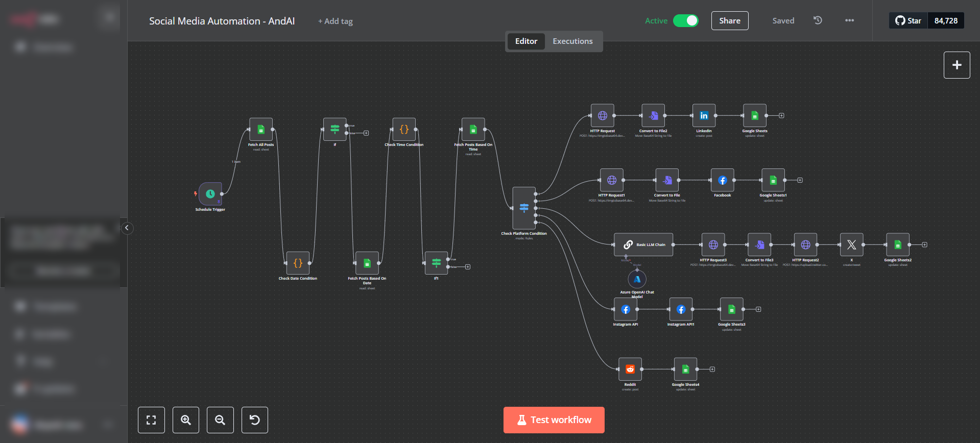Open the Facebook node
This screenshot has height=443, width=980.
(x=722, y=180)
